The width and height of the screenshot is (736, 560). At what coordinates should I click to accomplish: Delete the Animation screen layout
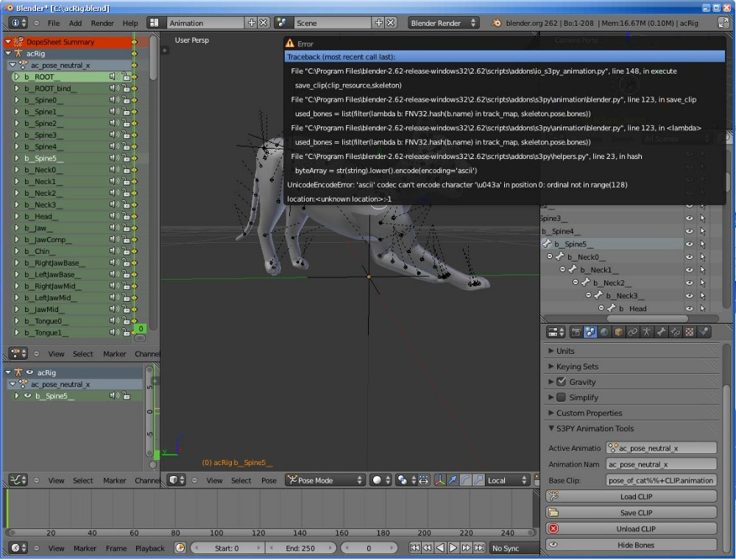tap(263, 23)
